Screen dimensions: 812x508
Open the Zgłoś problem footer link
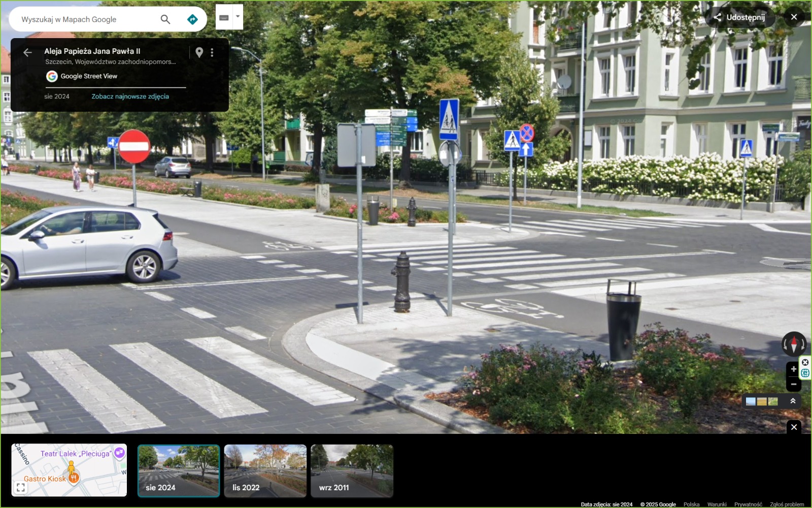[x=787, y=504]
